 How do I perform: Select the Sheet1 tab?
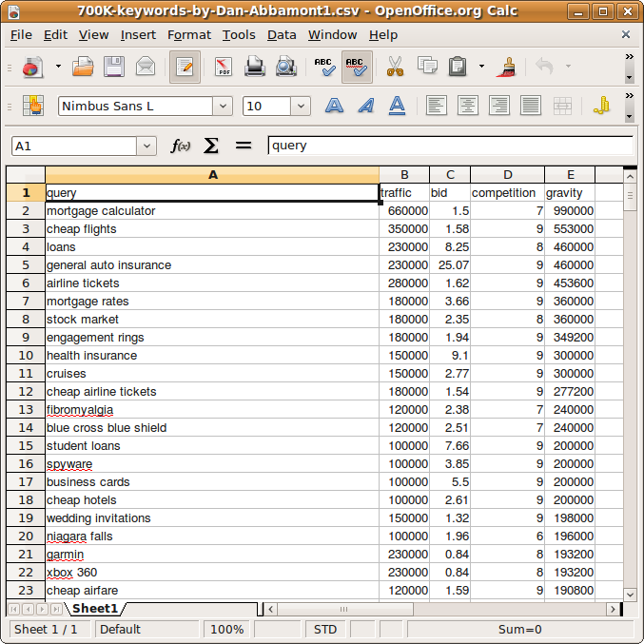pyautogui.click(x=95, y=608)
